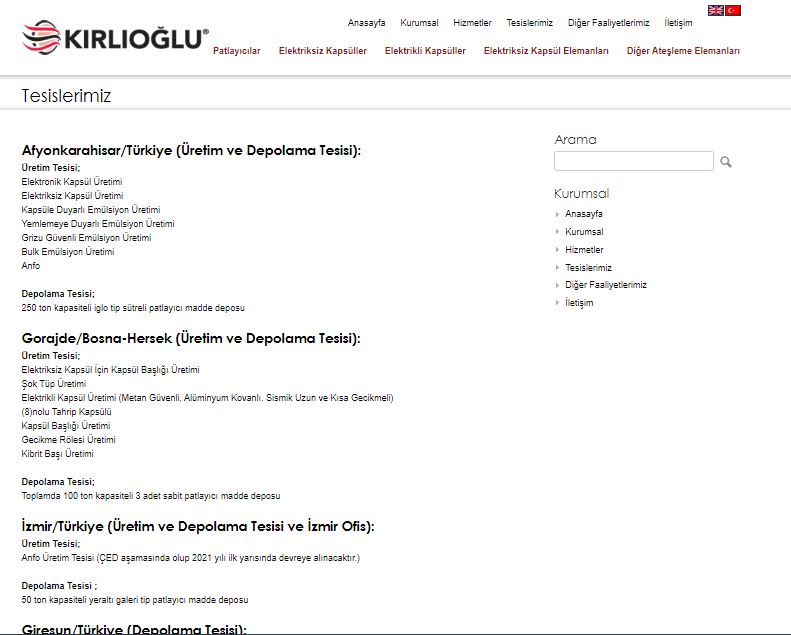
Task: Open Kurumsal in top navigation
Action: [419, 23]
